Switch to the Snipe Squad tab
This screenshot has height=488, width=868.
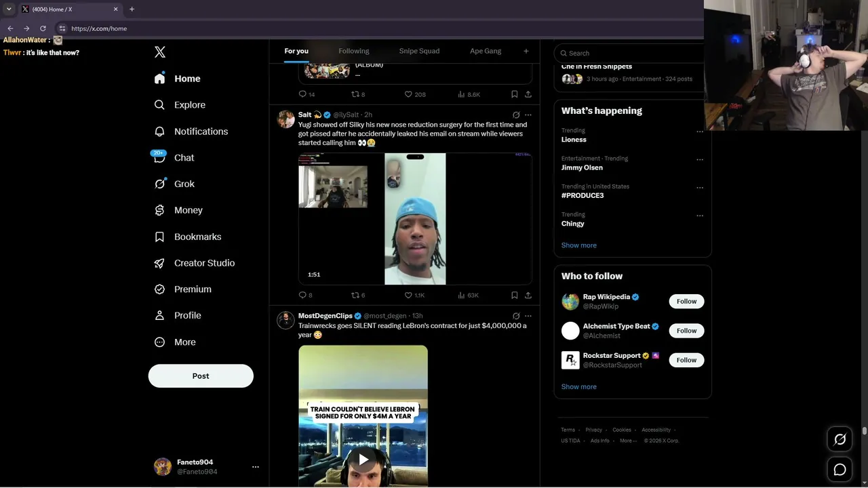point(419,51)
